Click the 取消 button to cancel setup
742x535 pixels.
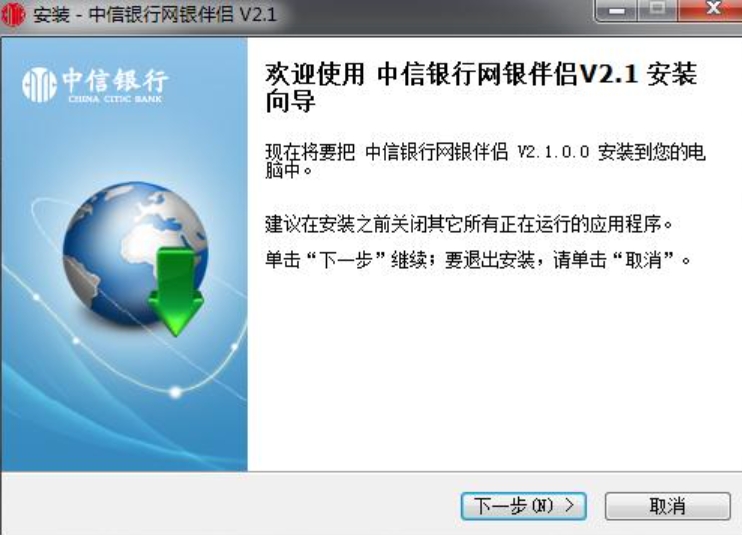[x=668, y=506]
